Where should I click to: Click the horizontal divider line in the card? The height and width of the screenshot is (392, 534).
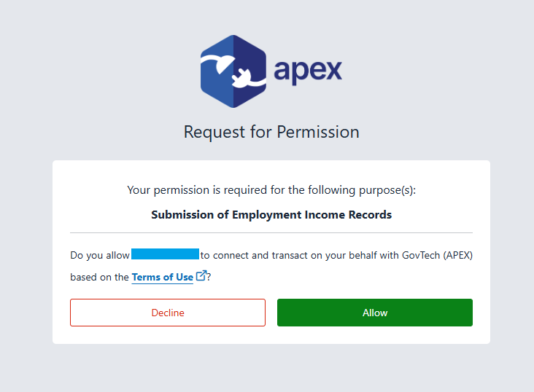point(271,233)
